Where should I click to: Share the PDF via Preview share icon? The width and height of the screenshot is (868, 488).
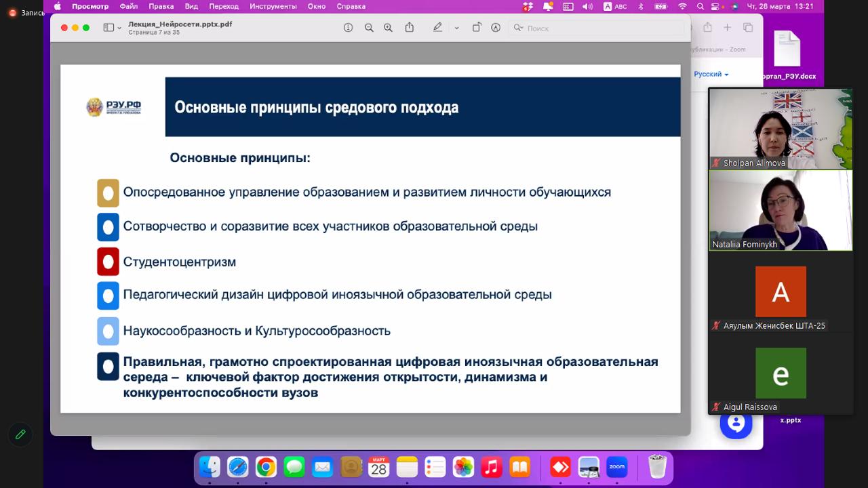pos(409,28)
